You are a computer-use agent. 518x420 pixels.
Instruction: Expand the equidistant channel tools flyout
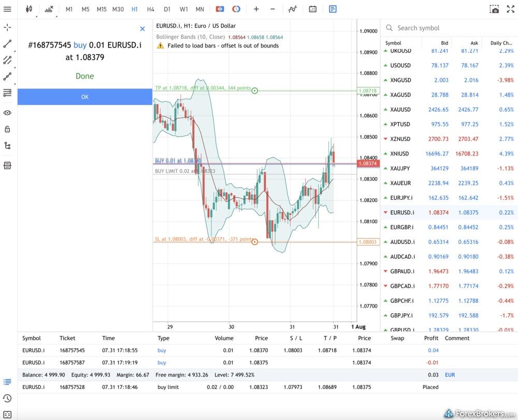(x=7, y=60)
